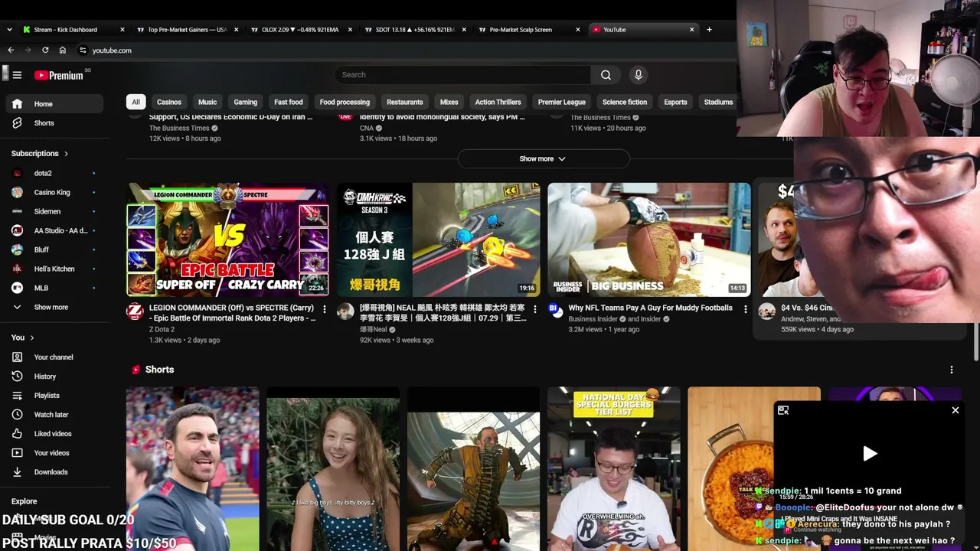Image resolution: width=980 pixels, height=551 pixels.
Task: Select the Casinos filter chip
Action: (x=169, y=102)
